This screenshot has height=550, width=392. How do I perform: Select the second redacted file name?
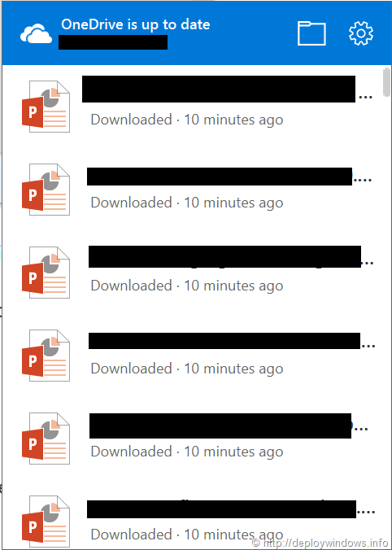pos(229,177)
